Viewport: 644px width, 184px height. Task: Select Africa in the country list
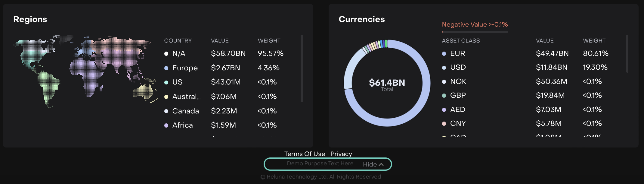point(182,125)
